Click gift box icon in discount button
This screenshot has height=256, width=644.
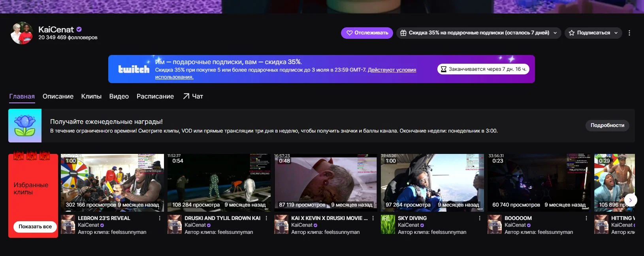(403, 33)
